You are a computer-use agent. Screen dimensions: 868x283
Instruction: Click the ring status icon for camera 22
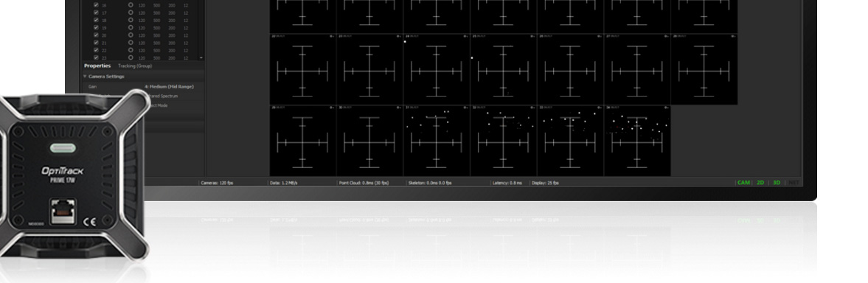click(131, 50)
